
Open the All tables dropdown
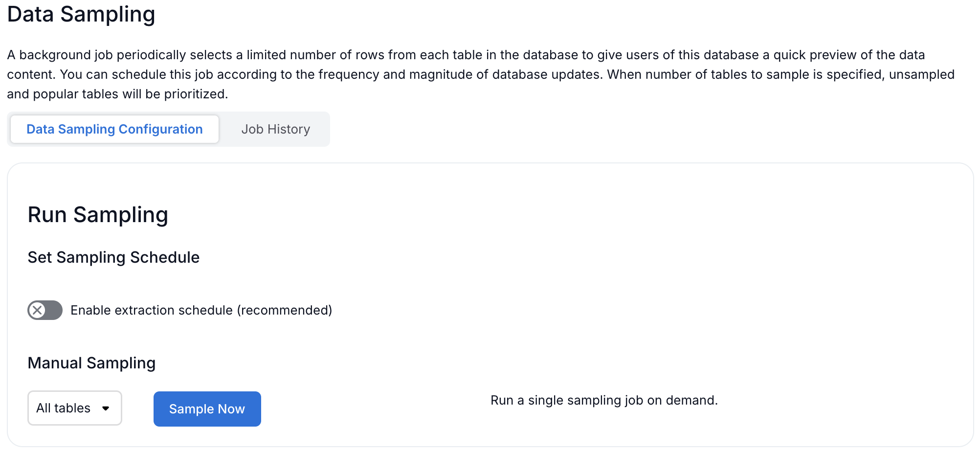point(74,408)
